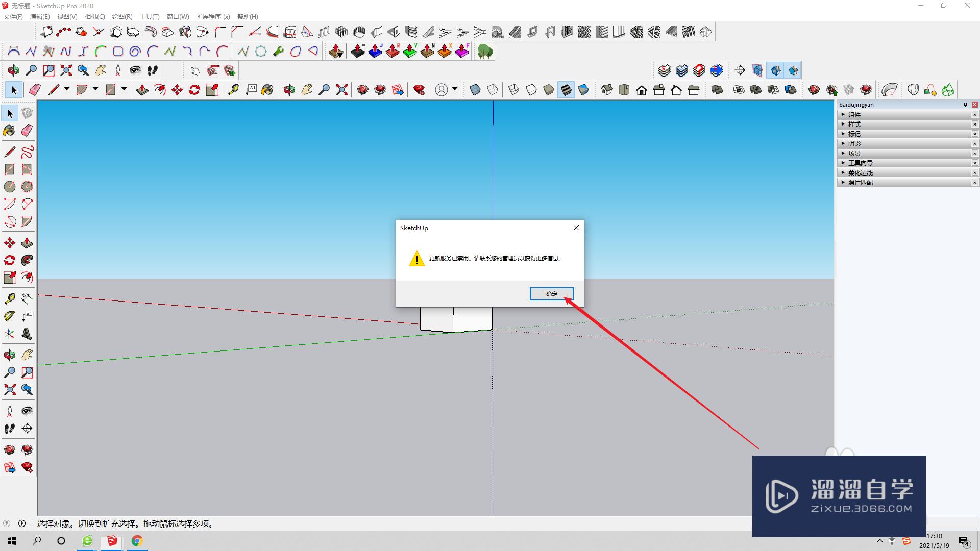Pin the baidujingyan tray panel
The width and height of the screenshot is (980, 551).
click(965, 105)
